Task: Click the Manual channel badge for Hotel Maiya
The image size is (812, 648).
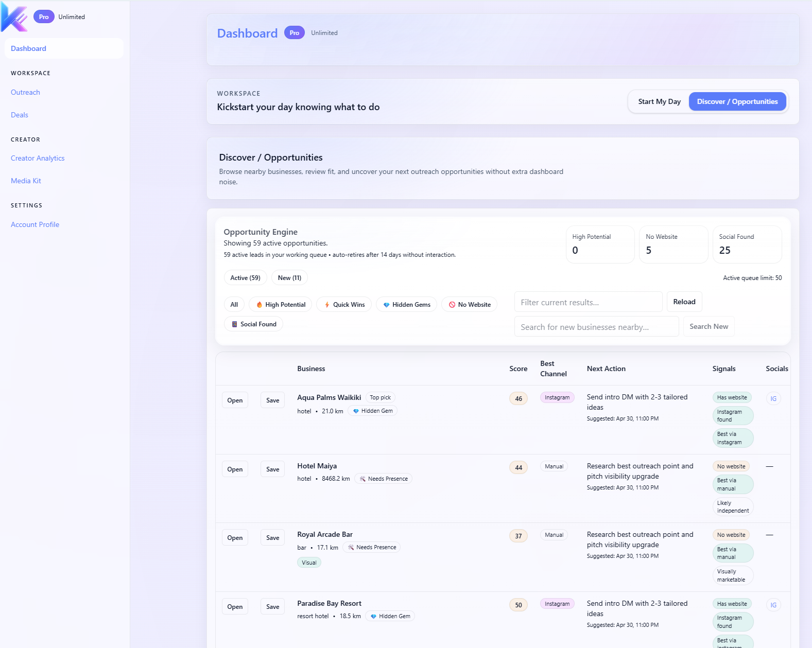Action: click(554, 467)
